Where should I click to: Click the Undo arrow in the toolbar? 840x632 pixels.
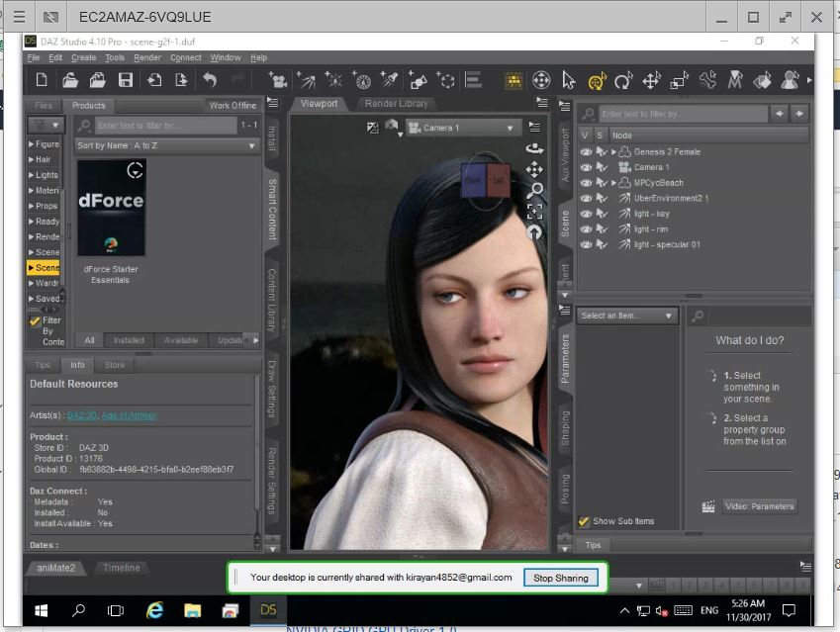210,80
